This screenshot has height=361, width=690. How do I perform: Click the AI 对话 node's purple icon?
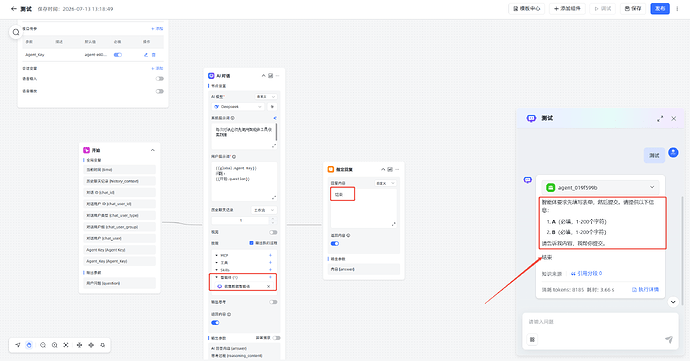coord(211,76)
